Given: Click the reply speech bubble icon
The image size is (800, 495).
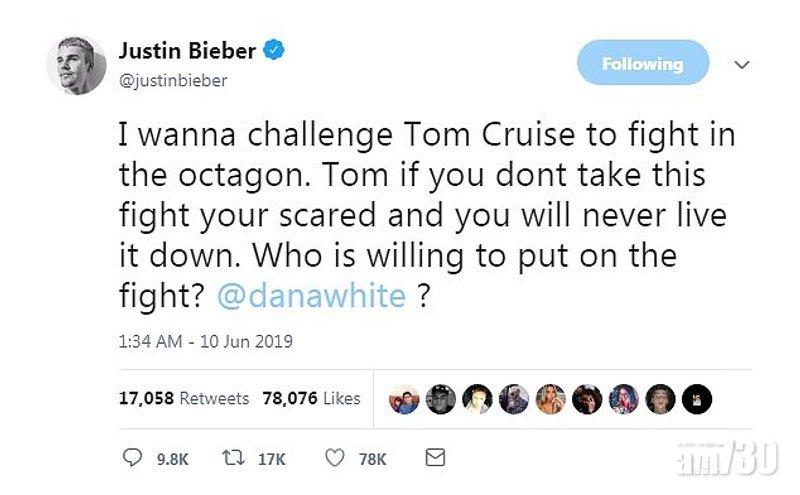Looking at the screenshot, I should 133,458.
